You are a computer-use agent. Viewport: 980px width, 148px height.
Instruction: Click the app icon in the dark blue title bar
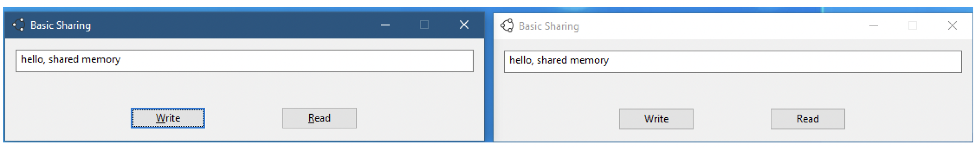[19, 25]
